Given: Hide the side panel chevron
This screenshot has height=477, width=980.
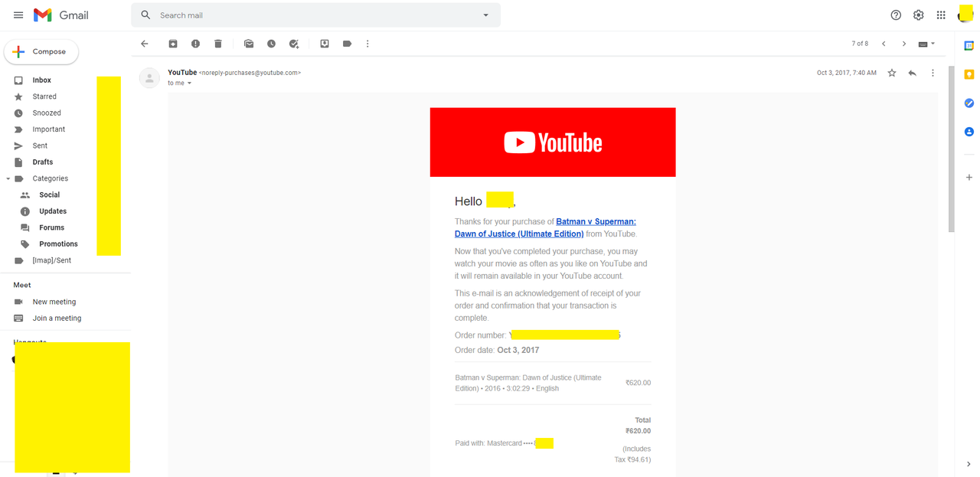Looking at the screenshot, I should point(969,464).
